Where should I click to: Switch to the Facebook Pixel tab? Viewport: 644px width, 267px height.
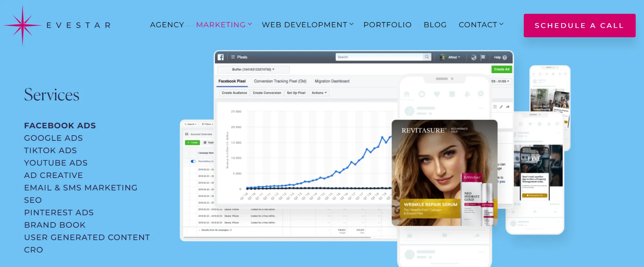(x=232, y=81)
